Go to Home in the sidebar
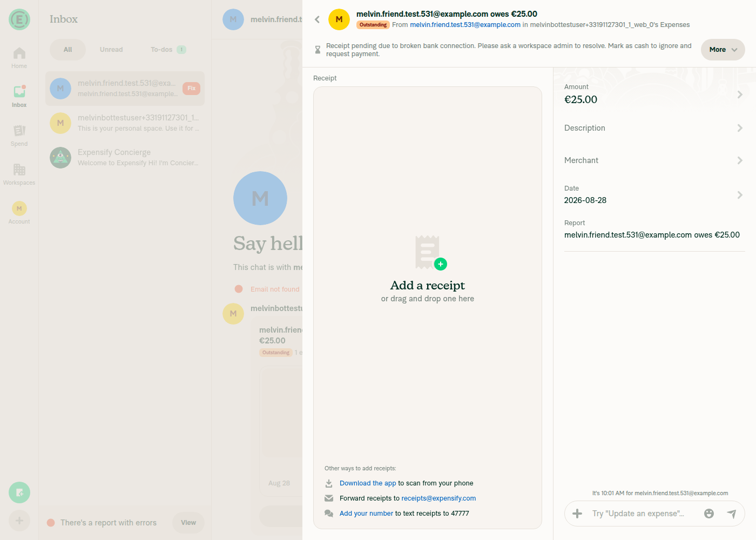Screen dimensions: 756x540 point(19,58)
